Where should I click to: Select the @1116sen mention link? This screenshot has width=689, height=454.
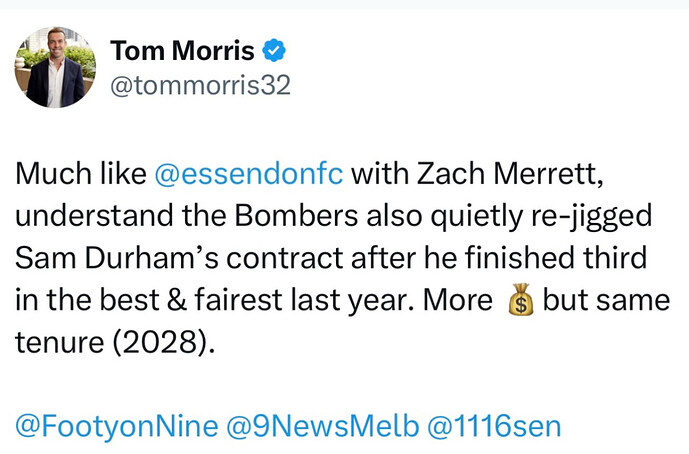(494, 425)
